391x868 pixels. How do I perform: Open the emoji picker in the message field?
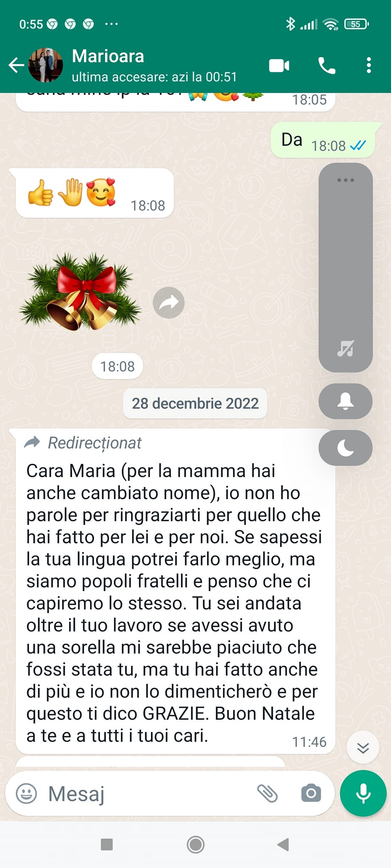(x=26, y=793)
